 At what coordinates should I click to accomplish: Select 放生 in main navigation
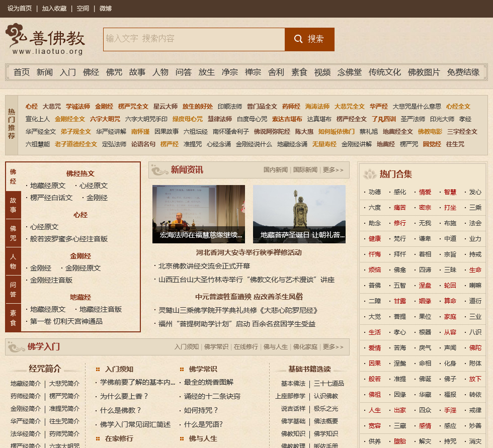pyautogui.click(x=207, y=72)
